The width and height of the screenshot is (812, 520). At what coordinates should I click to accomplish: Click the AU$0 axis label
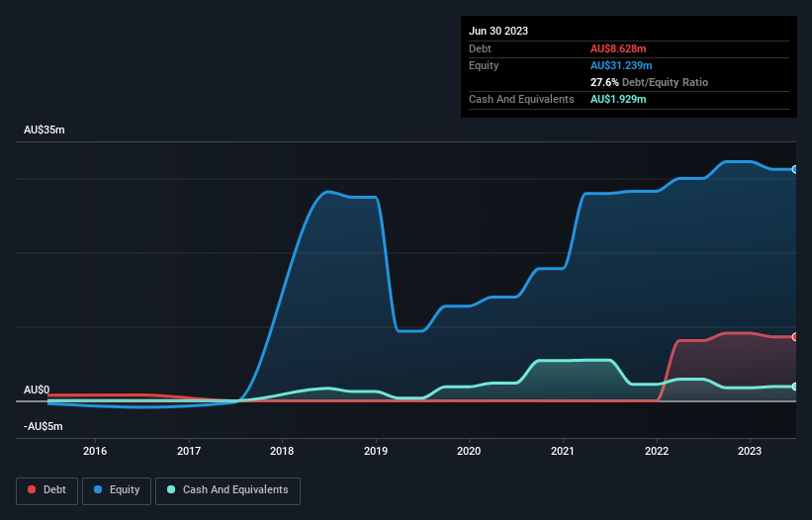click(x=37, y=390)
